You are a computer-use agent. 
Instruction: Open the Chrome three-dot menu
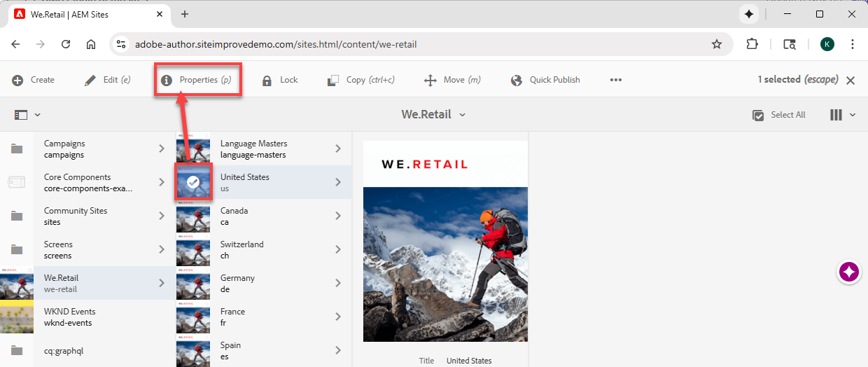pyautogui.click(x=852, y=44)
